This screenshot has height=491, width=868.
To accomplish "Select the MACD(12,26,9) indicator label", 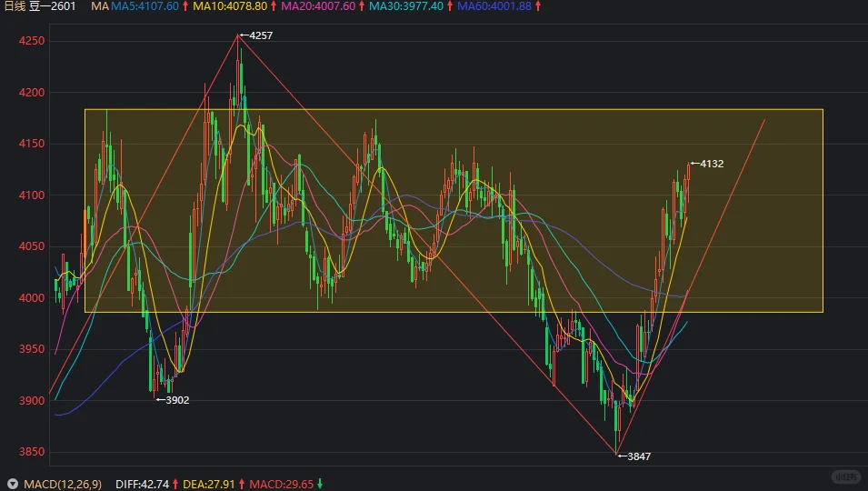I will coord(63,485).
